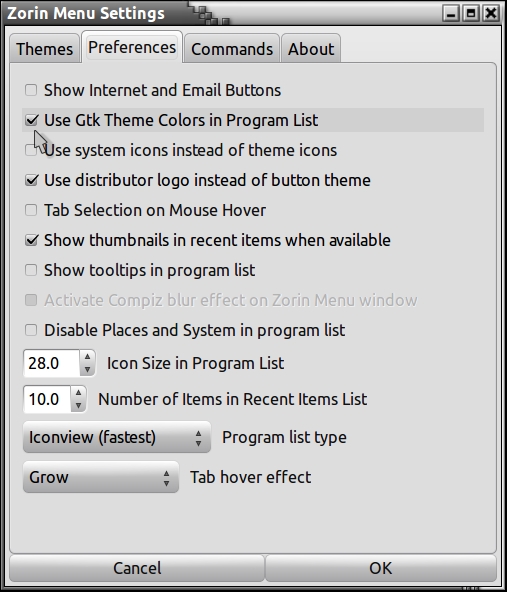Check Disable Places and System in program list

(x=31, y=330)
